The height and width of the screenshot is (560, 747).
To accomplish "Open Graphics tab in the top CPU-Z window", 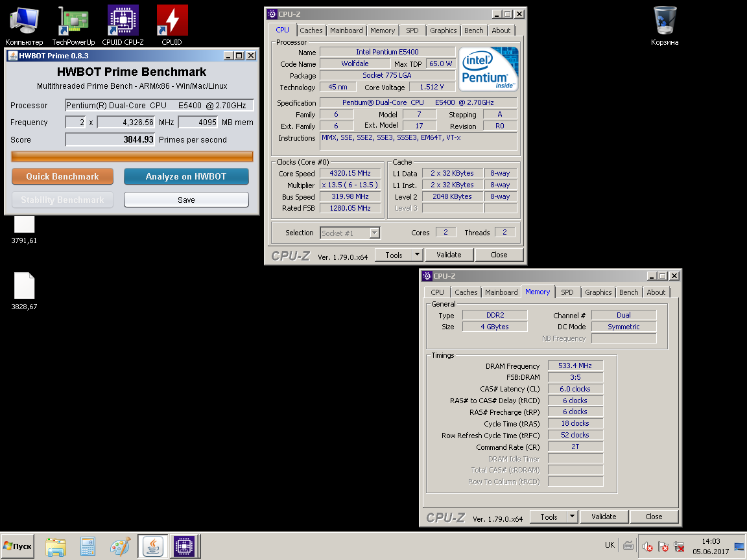I will pyautogui.click(x=443, y=30).
